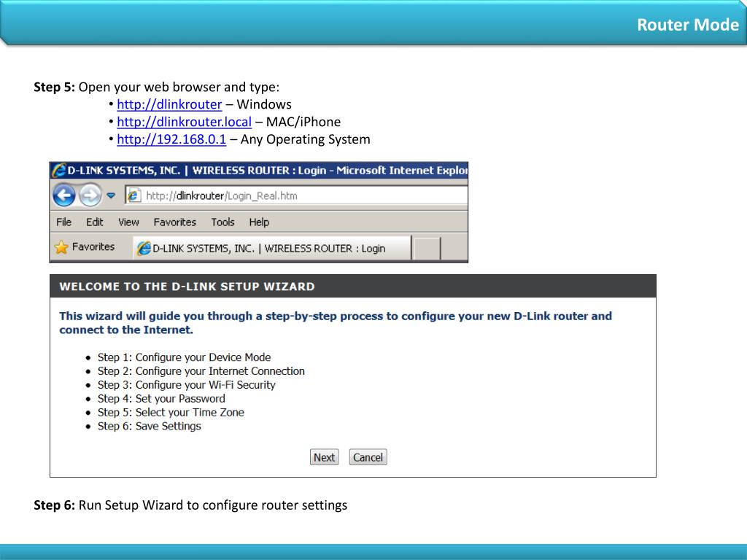Open the recent pages dropdown arrow
747x560 pixels.
(x=111, y=195)
